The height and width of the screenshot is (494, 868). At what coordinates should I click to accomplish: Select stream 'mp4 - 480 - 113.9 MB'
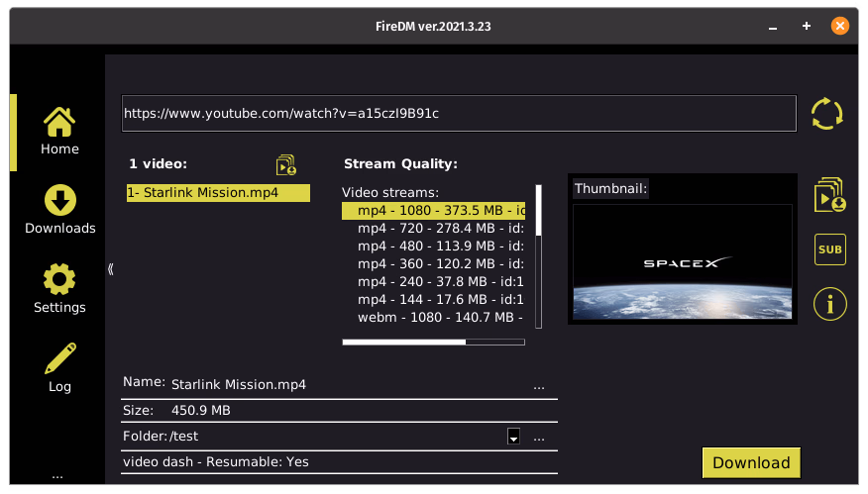click(x=433, y=246)
